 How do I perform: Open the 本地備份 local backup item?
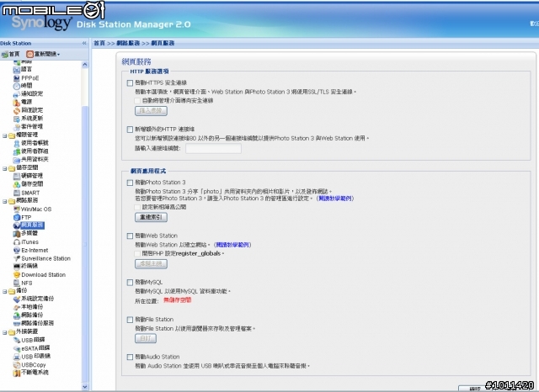pos(28,307)
